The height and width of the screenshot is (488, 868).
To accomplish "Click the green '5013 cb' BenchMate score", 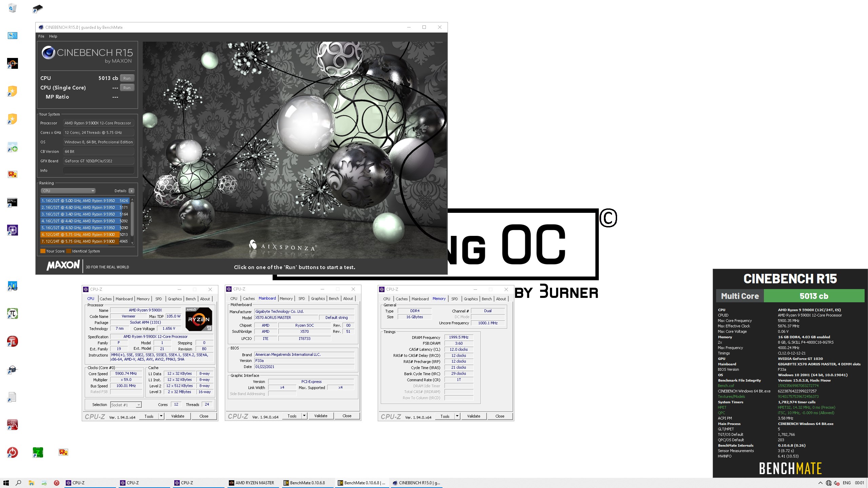I will (x=814, y=296).
